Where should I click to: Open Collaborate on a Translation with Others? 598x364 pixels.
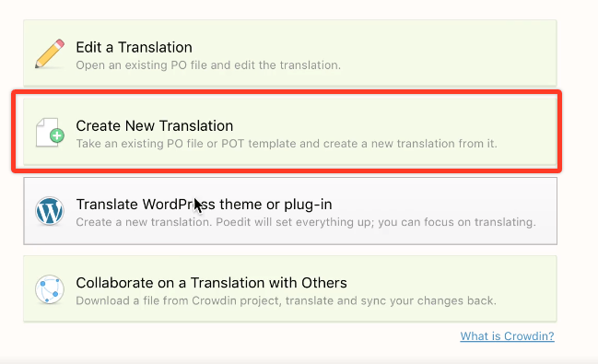[290, 288]
